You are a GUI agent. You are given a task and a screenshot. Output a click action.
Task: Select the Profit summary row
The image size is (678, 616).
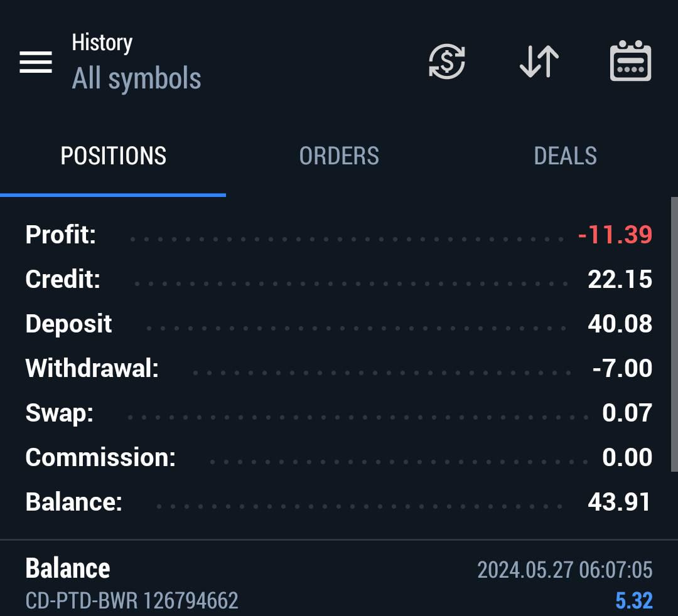[x=338, y=235]
